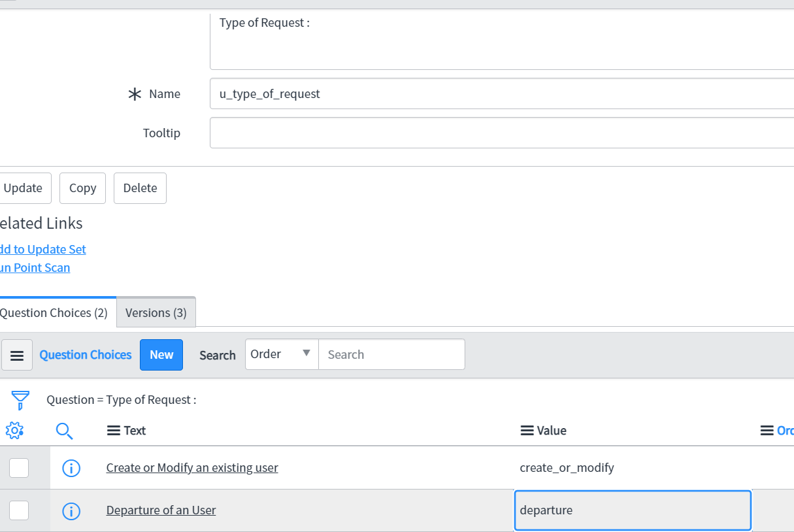Viewport: 794px width, 532px height.
Task: Click the Delete button
Action: (140, 188)
